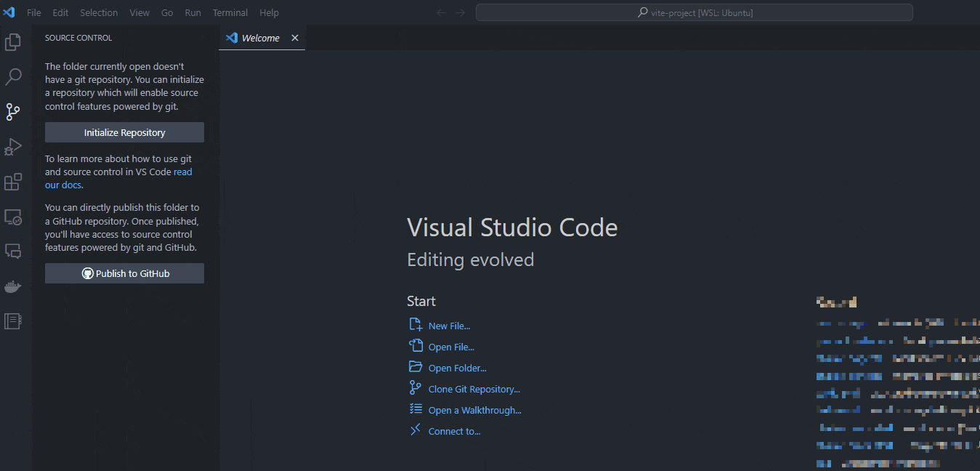The image size is (980, 471).
Task: Click the Initialize Repository button
Action: coord(124,132)
